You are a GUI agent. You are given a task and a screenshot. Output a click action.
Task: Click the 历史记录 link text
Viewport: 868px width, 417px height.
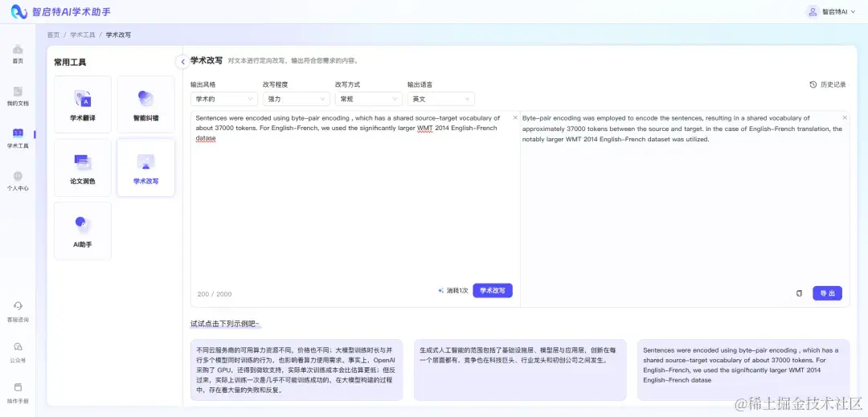[x=833, y=84]
